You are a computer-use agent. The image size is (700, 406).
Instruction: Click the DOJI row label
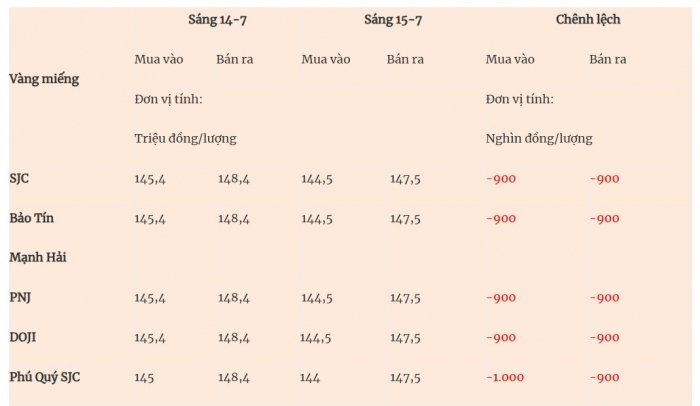click(x=23, y=337)
